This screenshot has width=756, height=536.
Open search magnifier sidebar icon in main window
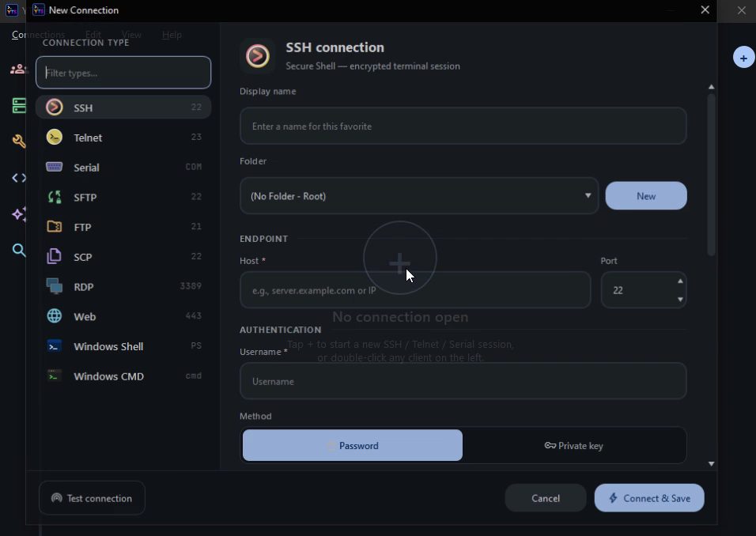coord(19,250)
